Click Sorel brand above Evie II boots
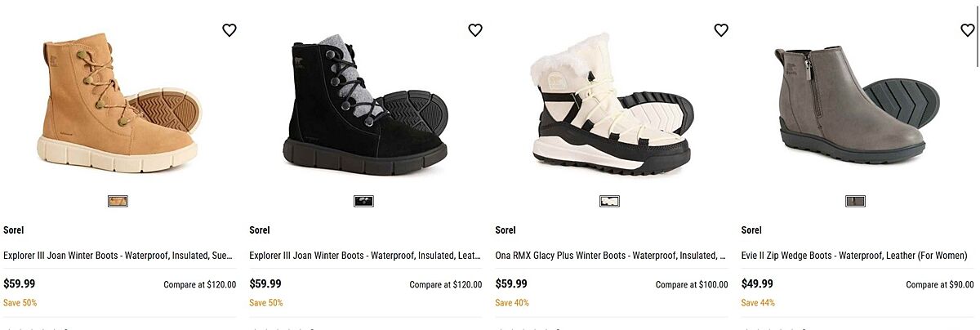The width and height of the screenshot is (980, 330). click(751, 230)
